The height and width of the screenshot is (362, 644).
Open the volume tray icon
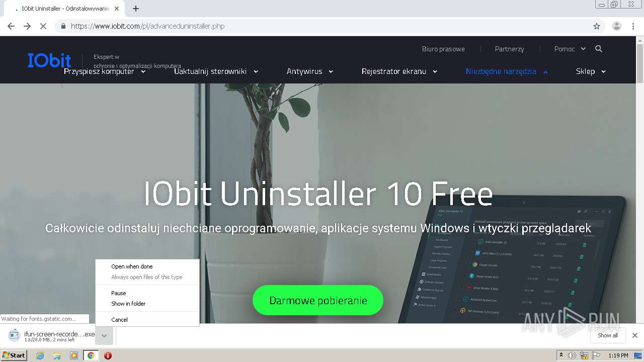coord(572,355)
